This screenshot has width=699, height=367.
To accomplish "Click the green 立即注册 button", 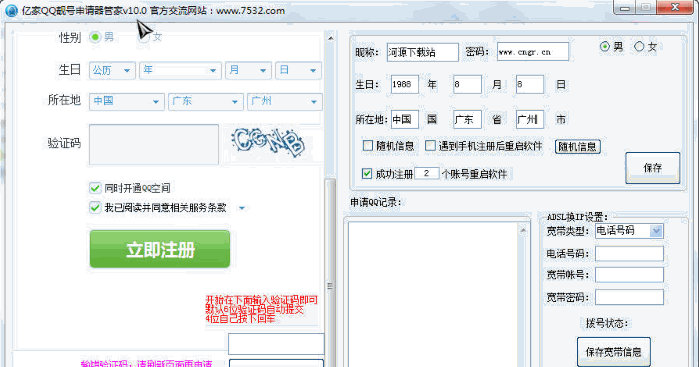I will tap(160, 249).
